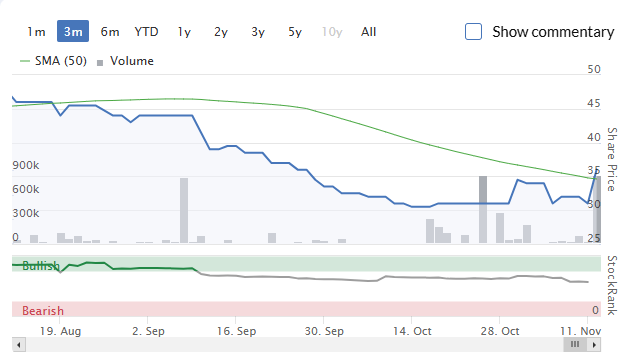Show All available price history
The height and width of the screenshot is (361, 624).
[369, 31]
